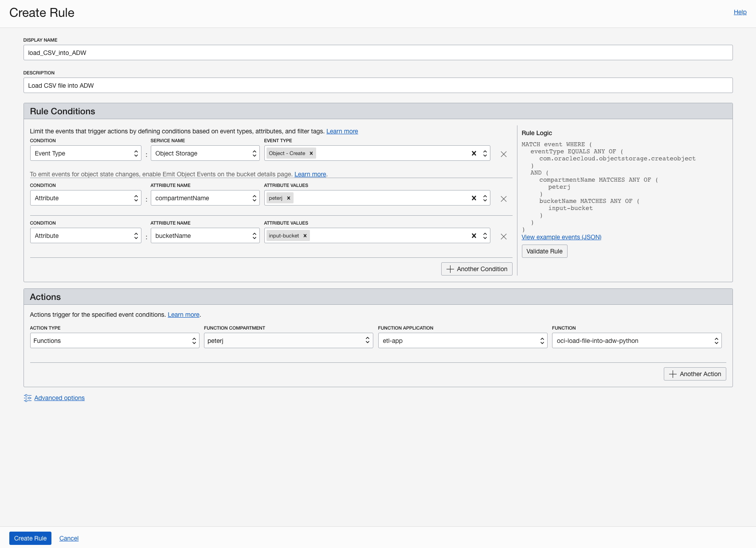Click the Rule Logic heading

point(537,133)
